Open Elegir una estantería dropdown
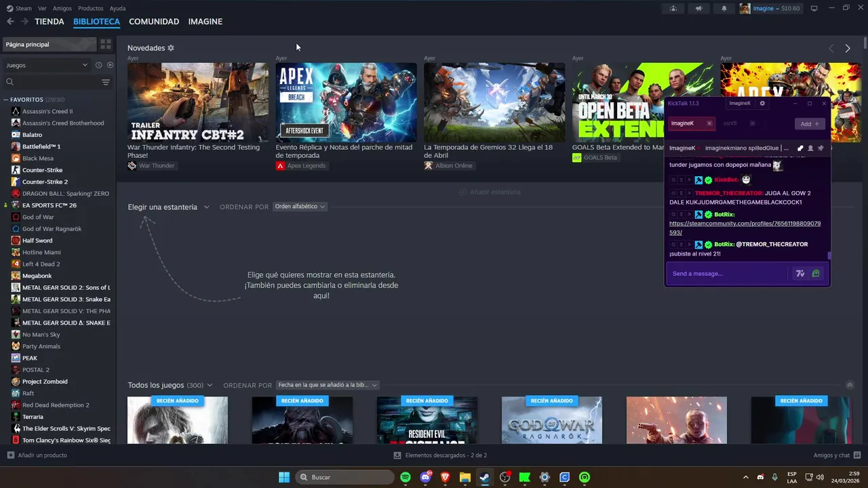The height and width of the screenshot is (488, 868). click(x=168, y=207)
